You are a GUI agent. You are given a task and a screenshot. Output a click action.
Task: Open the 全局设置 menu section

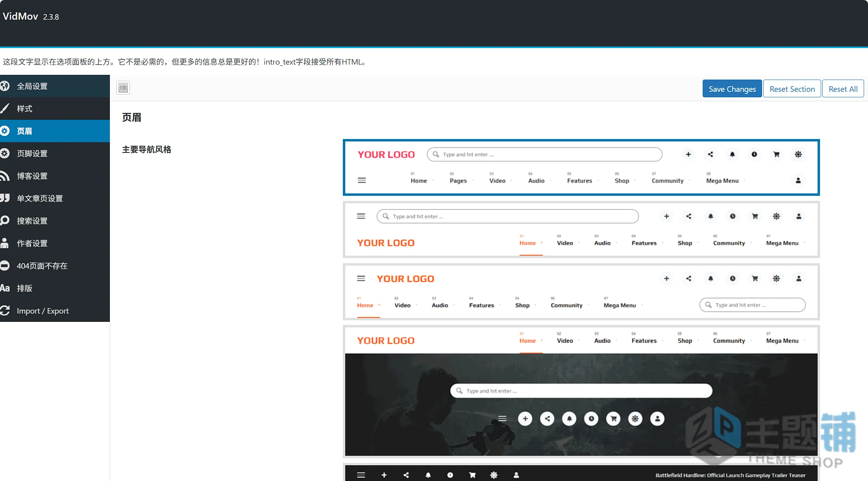pos(55,86)
